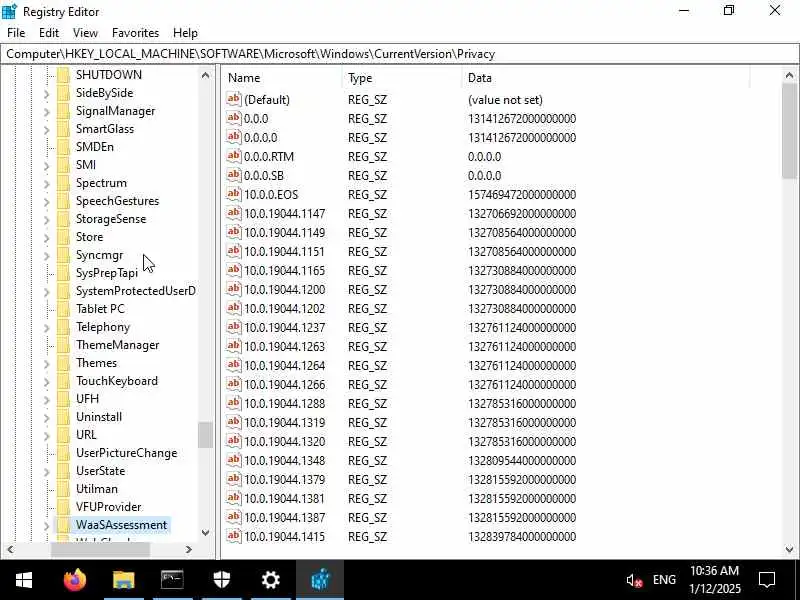Click the tree pane vertical scrollbar thumb
Viewport: 800px width, 600px height.
(206, 435)
